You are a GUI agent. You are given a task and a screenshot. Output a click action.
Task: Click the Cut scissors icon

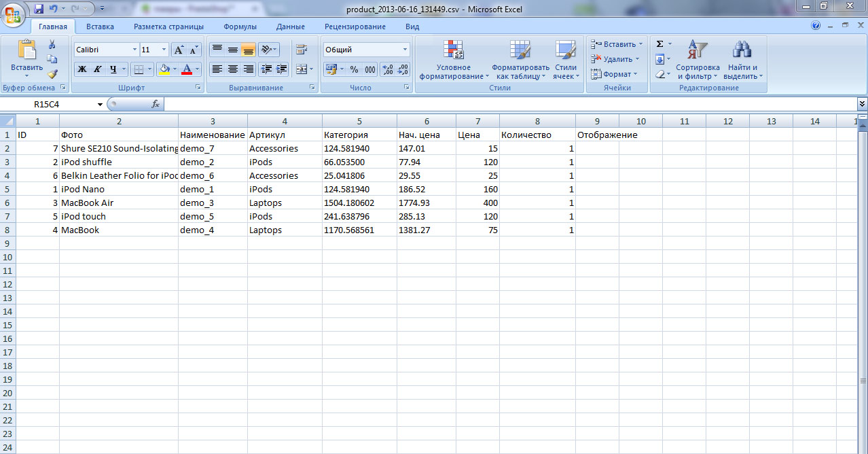(x=52, y=45)
